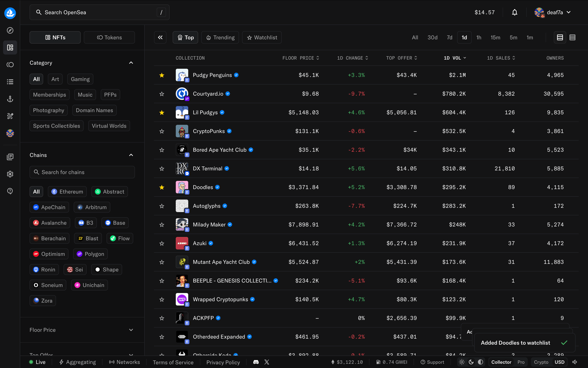Open the OpenSea home logo
588x368 pixels.
pos(10,13)
